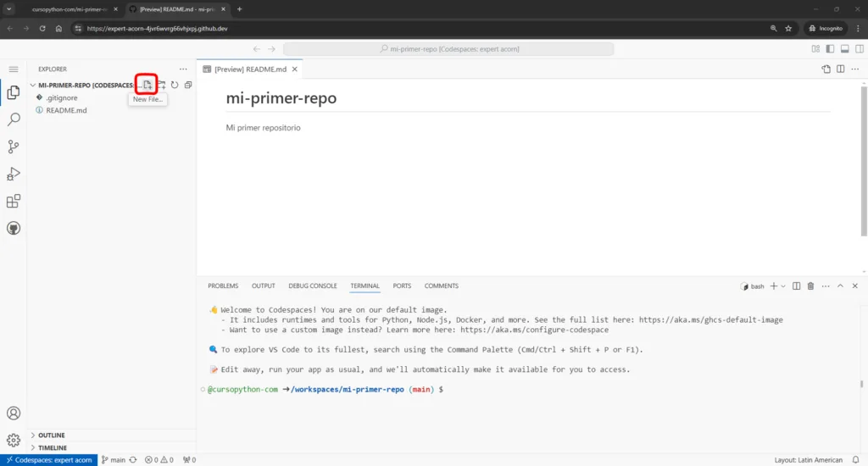Click Layout: Latin American in status bar

pos(808,460)
